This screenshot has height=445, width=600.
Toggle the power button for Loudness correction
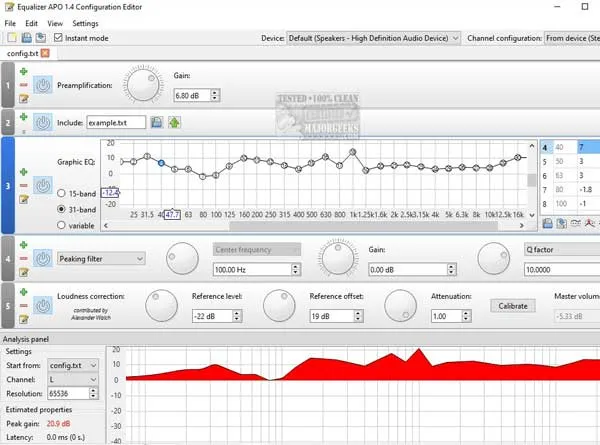[x=42, y=306]
